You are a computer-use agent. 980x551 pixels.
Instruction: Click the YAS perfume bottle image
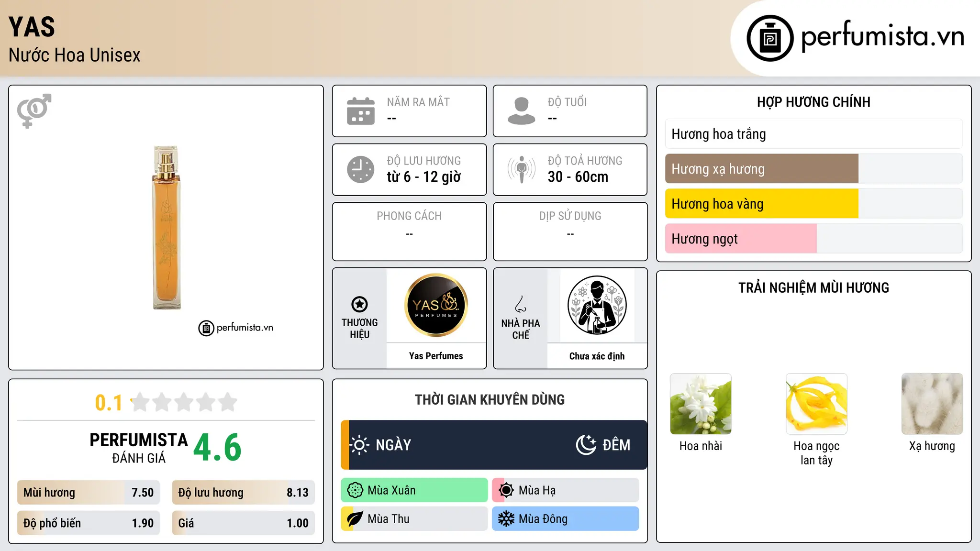pyautogui.click(x=167, y=228)
